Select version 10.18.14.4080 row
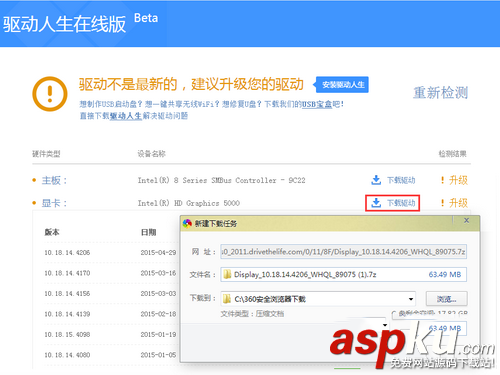The width and height of the screenshot is (500, 375). (x=67, y=355)
